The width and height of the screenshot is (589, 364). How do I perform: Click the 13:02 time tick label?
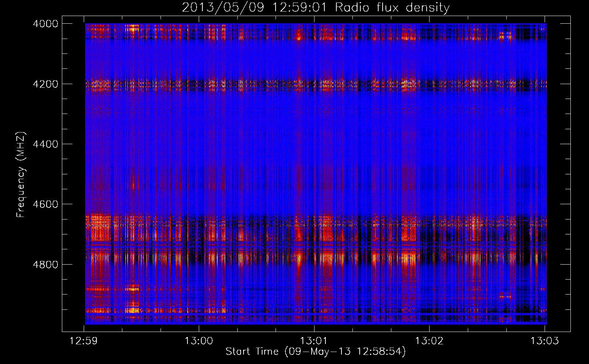click(429, 341)
